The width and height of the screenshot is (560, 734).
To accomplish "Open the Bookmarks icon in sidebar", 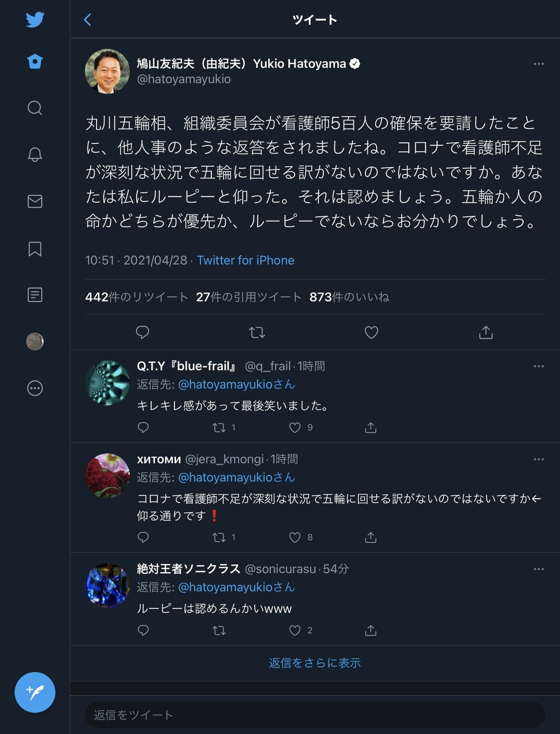I will point(35,248).
